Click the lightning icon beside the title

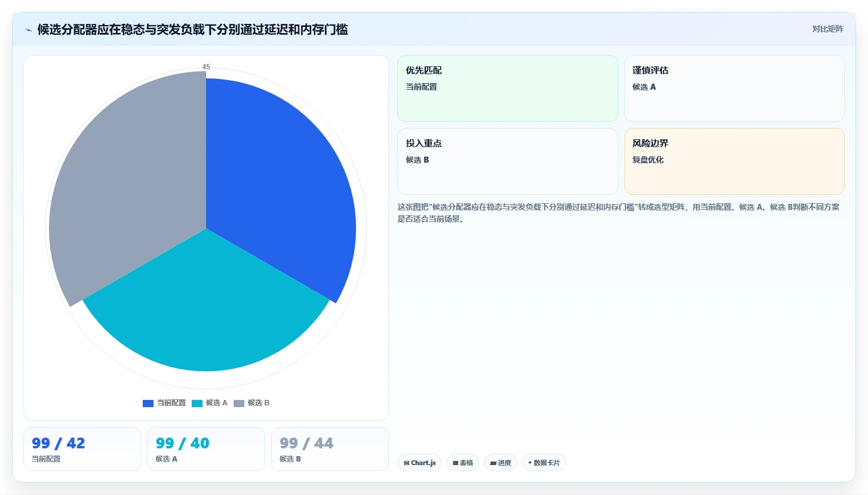coord(28,29)
